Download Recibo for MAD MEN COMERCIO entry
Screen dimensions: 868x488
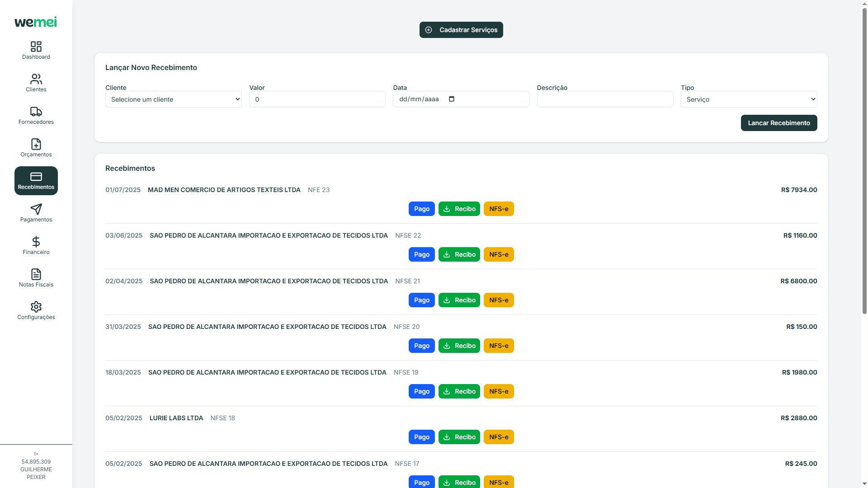coord(459,209)
